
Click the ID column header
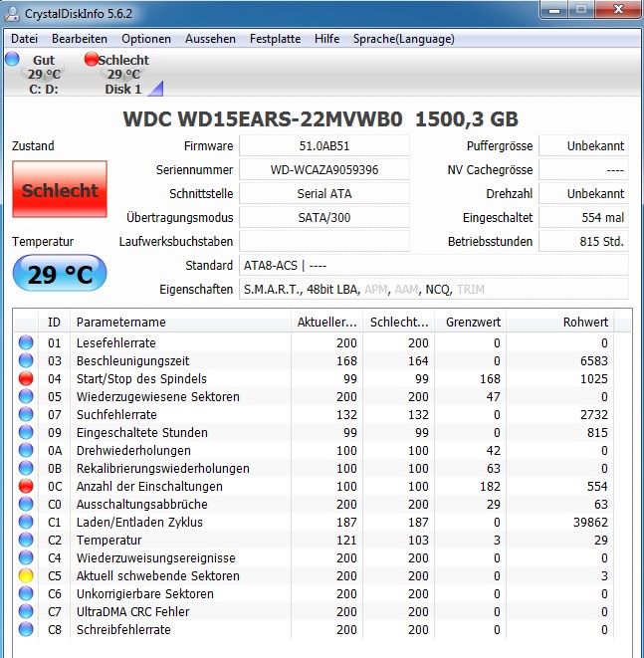[x=54, y=323]
